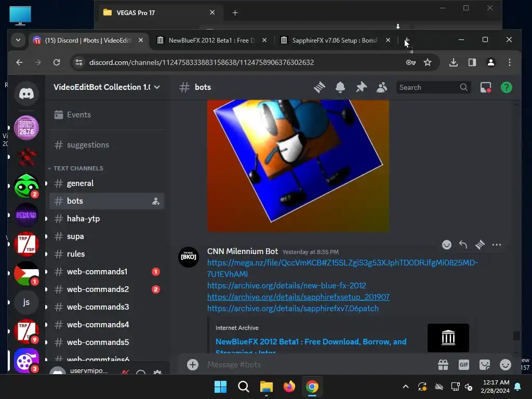Open the GIF picker
The height and width of the screenshot is (399, 532).
point(464,365)
